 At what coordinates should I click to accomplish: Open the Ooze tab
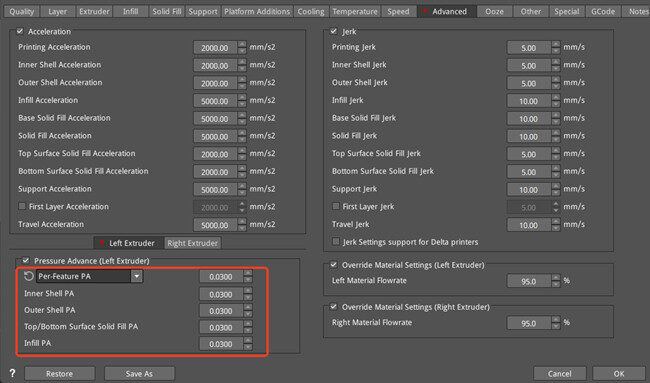(x=494, y=12)
